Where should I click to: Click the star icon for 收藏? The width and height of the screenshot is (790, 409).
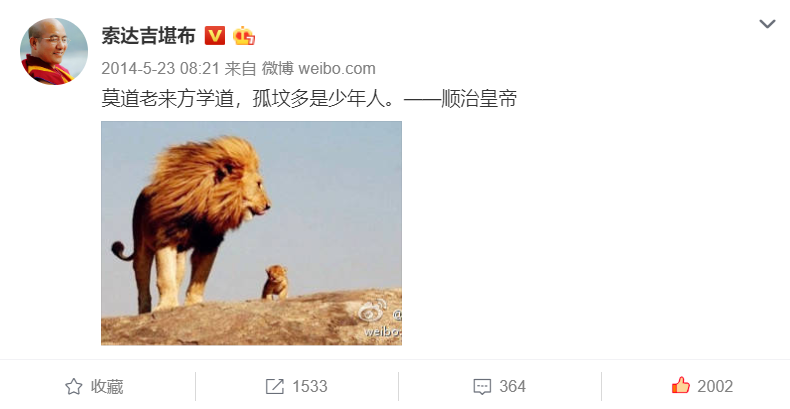pos(74,386)
